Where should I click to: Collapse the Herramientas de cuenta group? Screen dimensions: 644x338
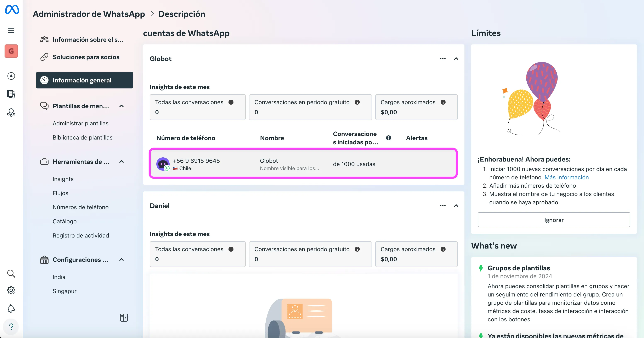pos(122,162)
